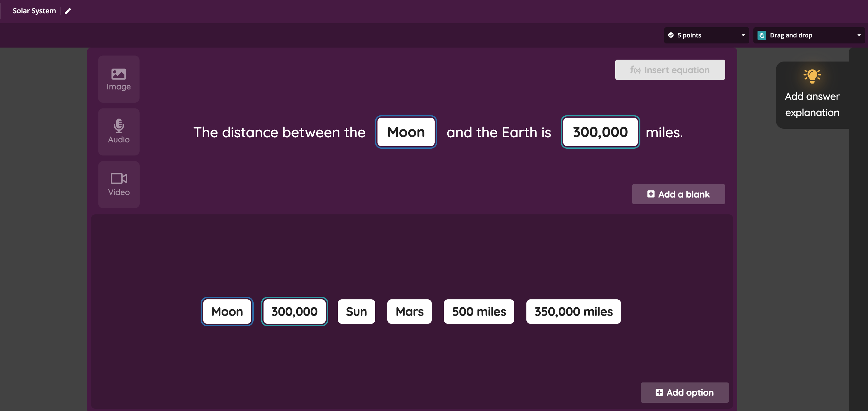Select the Sun option chip
868x411 pixels.
[x=356, y=312]
